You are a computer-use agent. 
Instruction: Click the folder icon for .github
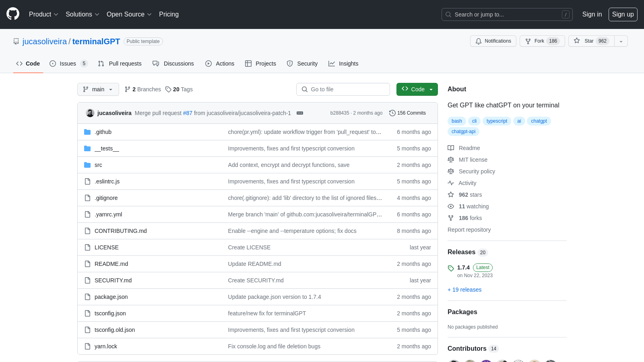click(87, 132)
